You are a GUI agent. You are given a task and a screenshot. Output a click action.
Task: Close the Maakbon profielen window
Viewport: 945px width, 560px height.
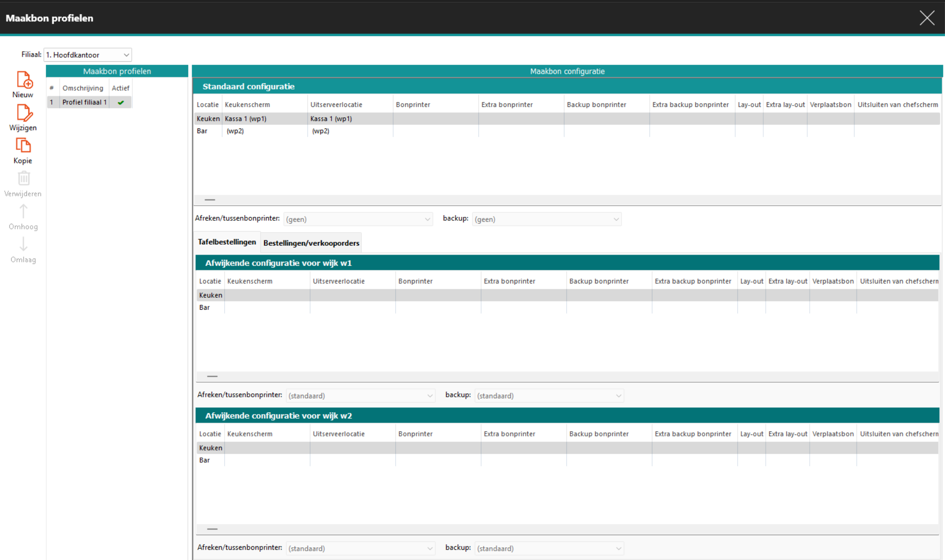926,18
